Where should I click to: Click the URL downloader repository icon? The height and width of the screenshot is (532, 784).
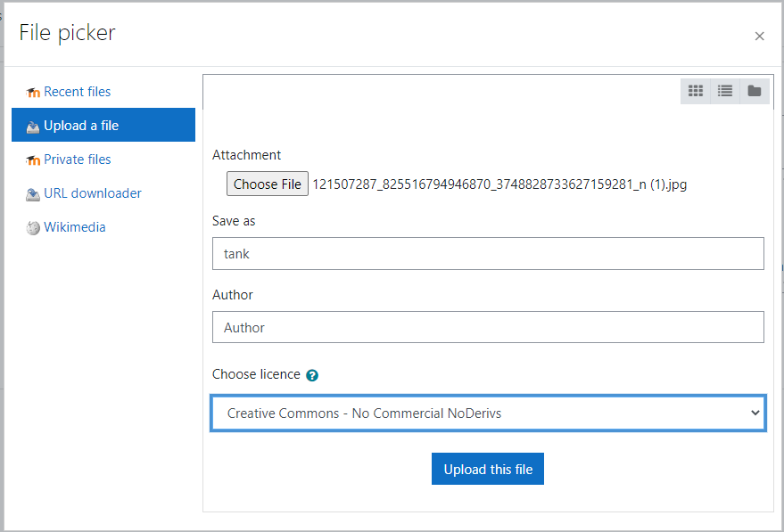[x=33, y=194]
